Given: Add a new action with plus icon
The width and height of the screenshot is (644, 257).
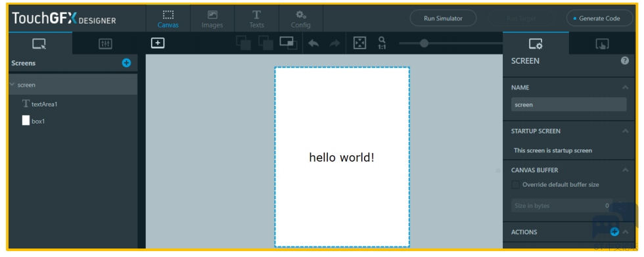Looking at the screenshot, I should pyautogui.click(x=614, y=232).
